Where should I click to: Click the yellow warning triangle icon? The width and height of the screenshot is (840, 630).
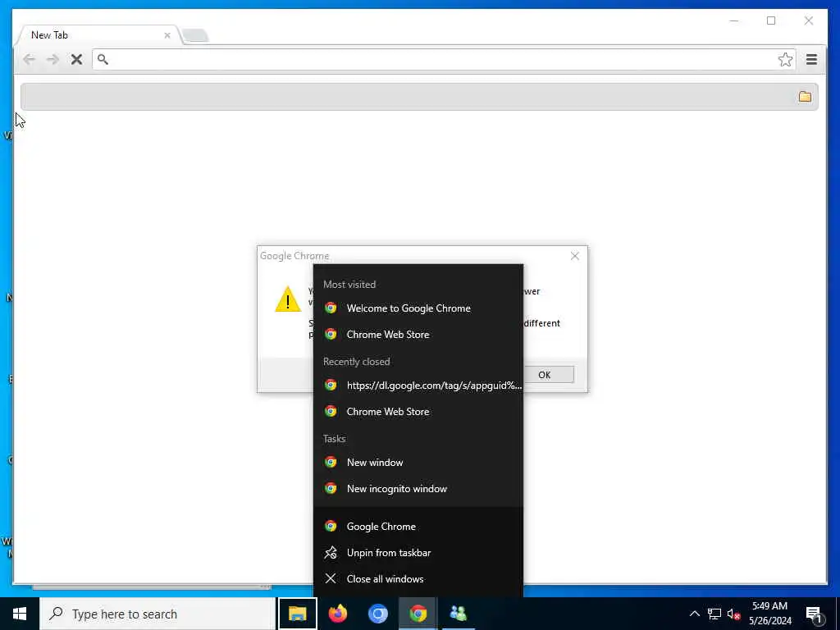click(x=288, y=299)
